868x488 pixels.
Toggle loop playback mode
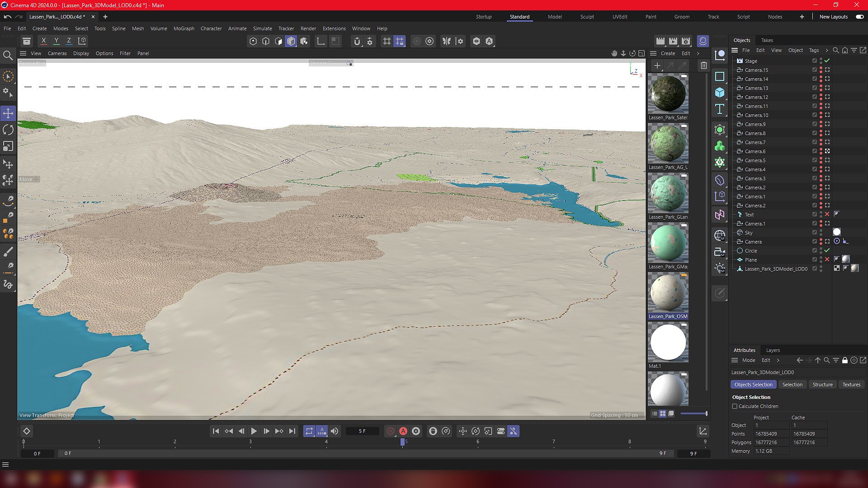click(309, 431)
